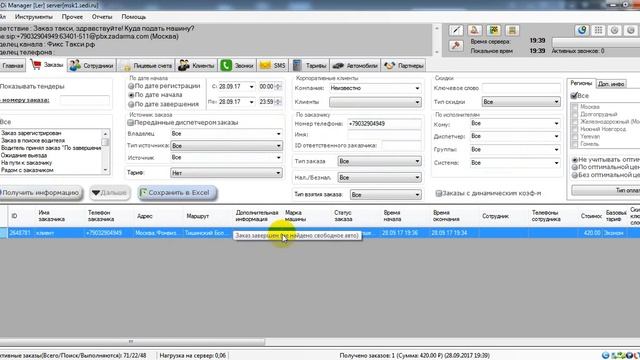Open the Помощь menu

pos(133,17)
